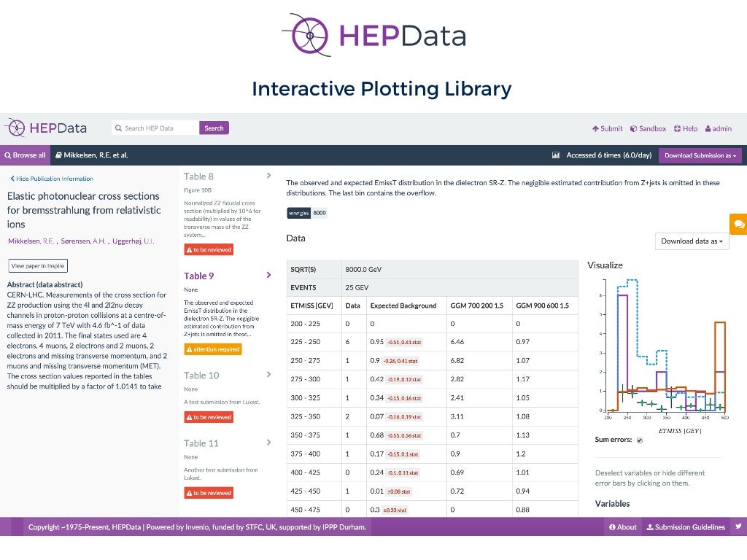The width and height of the screenshot is (747, 560).
Task: Expand Table 11 with its chevron
Action: pos(268,443)
